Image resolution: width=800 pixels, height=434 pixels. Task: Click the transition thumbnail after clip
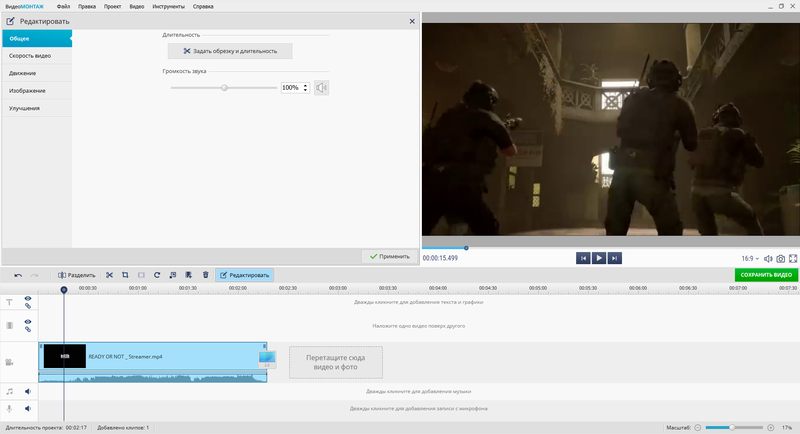click(267, 359)
